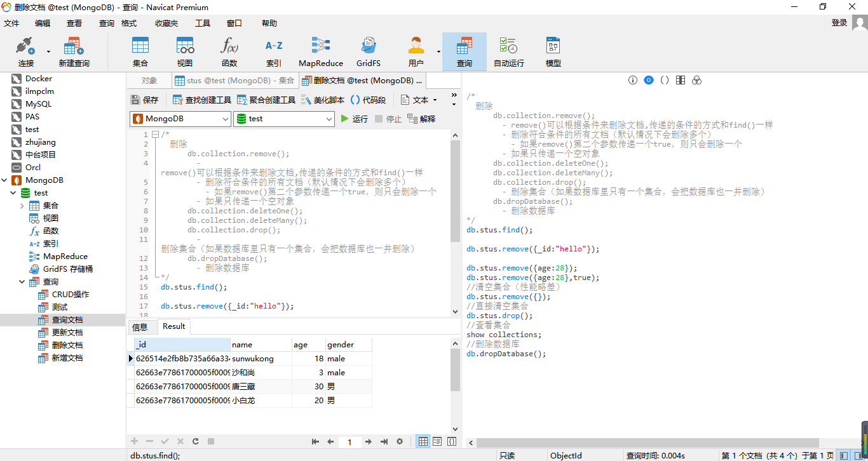Go to the first page arrow in result navigation
The image size is (868, 461).
click(x=315, y=441)
